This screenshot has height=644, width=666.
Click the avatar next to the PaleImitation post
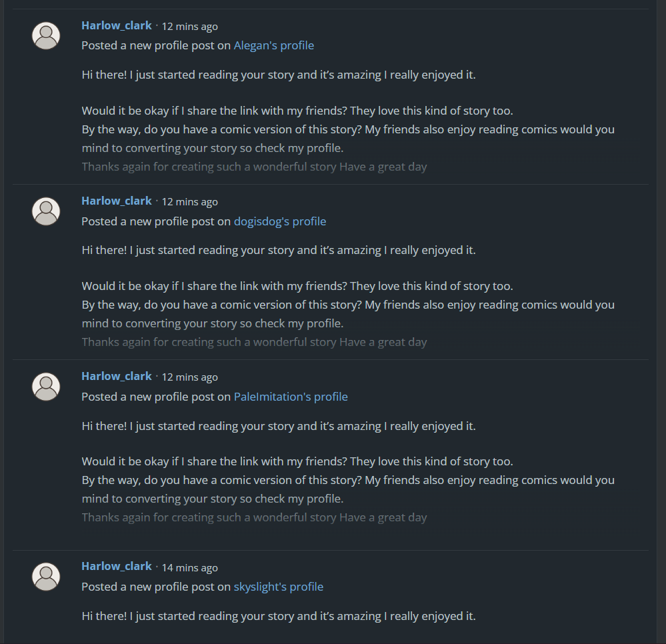(45, 387)
